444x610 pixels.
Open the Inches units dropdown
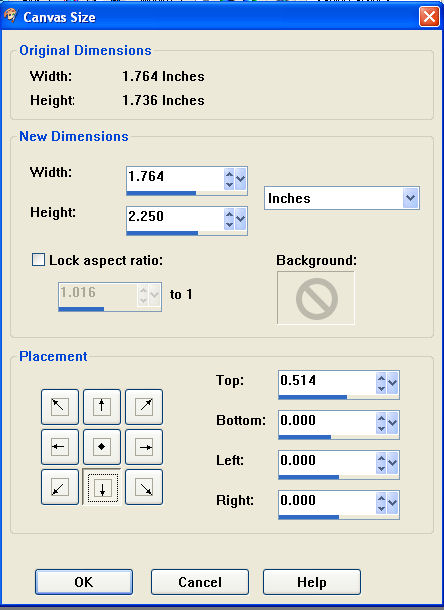tap(342, 198)
